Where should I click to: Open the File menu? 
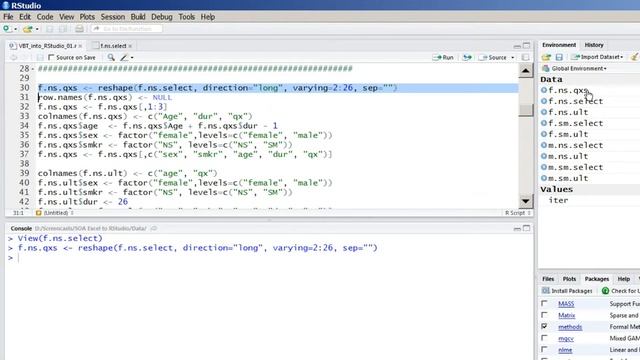8,17
